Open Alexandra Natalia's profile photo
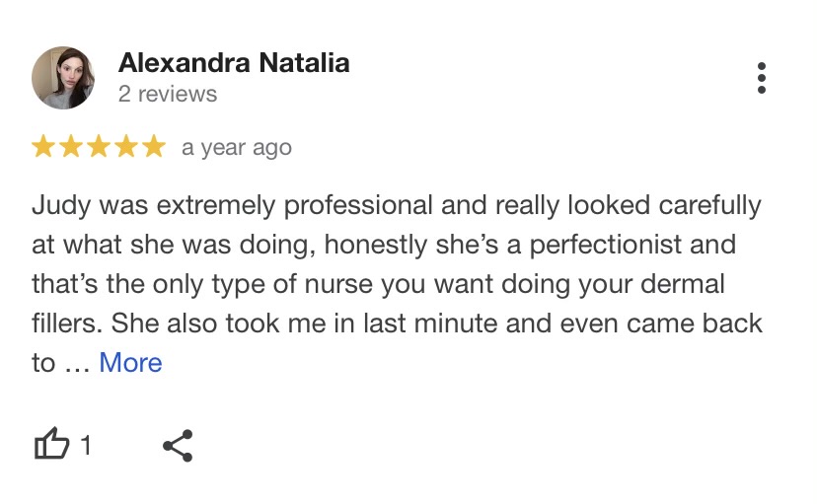Image resolution: width=817 pixels, height=504 pixels. [x=63, y=78]
